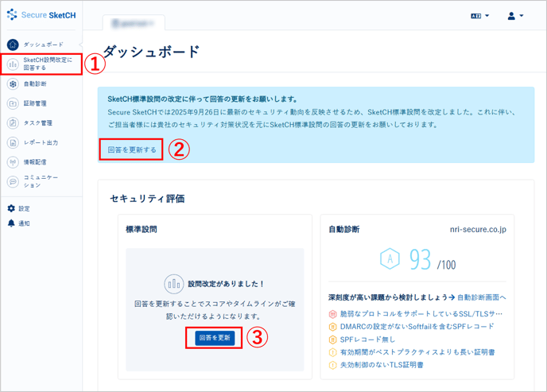Click the orange icon beside SPFレコード無し

tap(333, 340)
